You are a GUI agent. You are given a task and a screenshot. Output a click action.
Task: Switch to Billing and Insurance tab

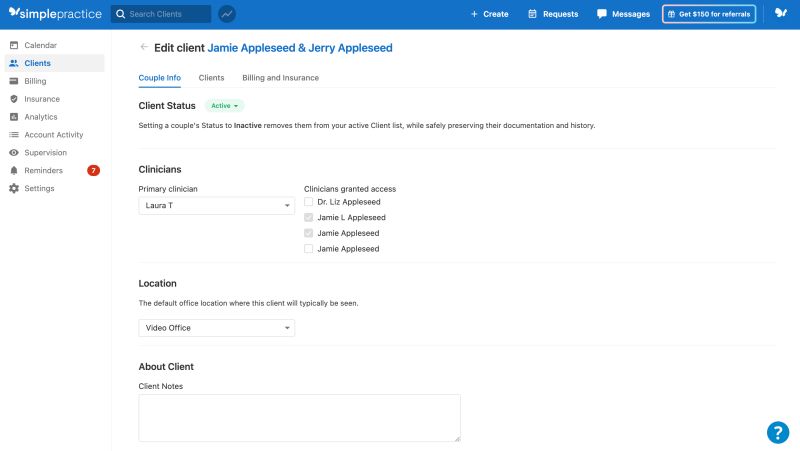tap(281, 78)
